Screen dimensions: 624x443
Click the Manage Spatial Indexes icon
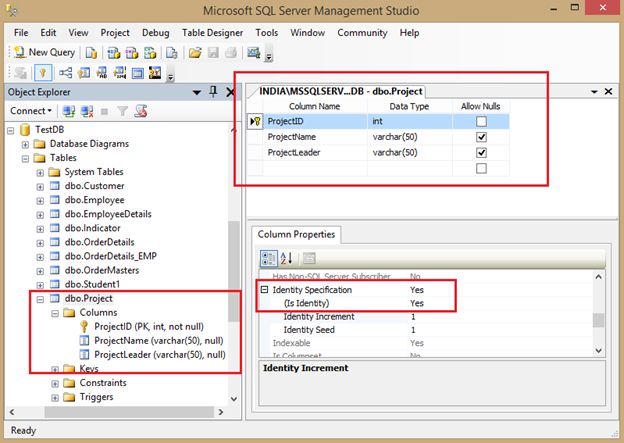(x=156, y=73)
